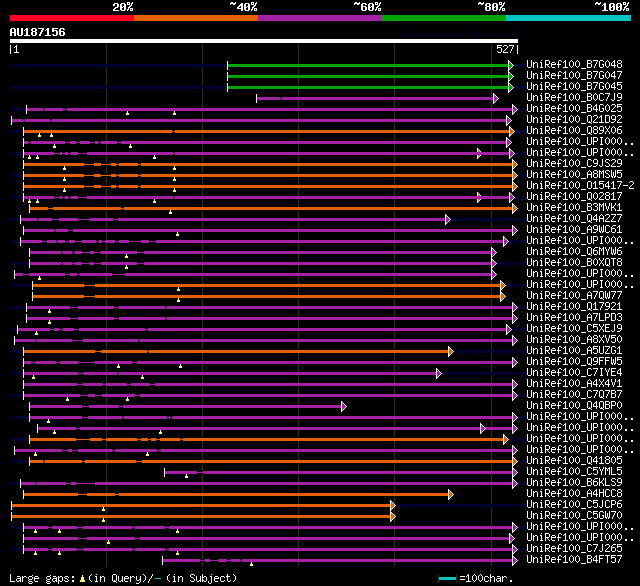This screenshot has height=586, width=640.
Task: Click the red 20% identity legend segment
Action: tap(72, 18)
